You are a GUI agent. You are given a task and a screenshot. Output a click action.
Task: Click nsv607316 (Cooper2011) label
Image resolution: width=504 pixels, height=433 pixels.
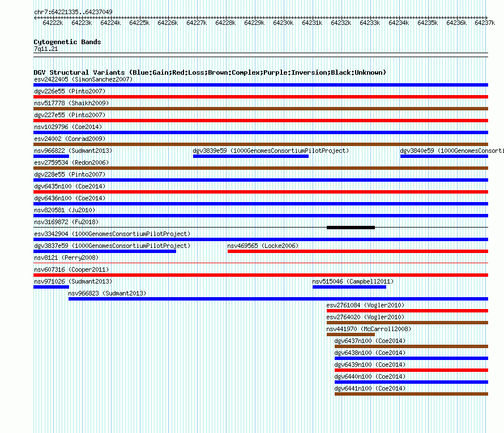[x=71, y=269]
